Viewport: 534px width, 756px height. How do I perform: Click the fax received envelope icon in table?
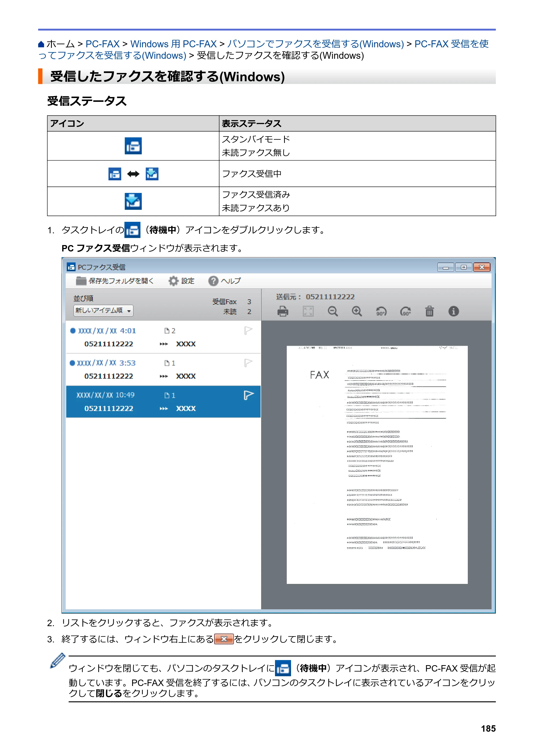point(133,201)
